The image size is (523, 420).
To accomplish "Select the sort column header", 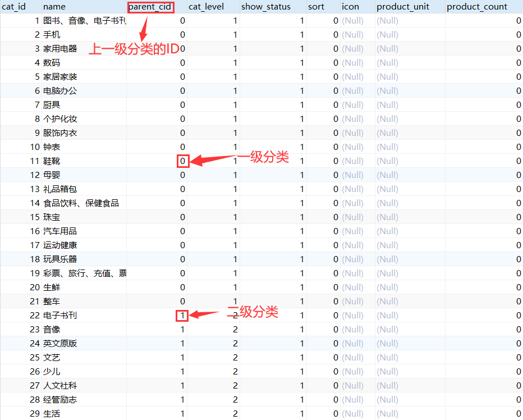I will [316, 7].
